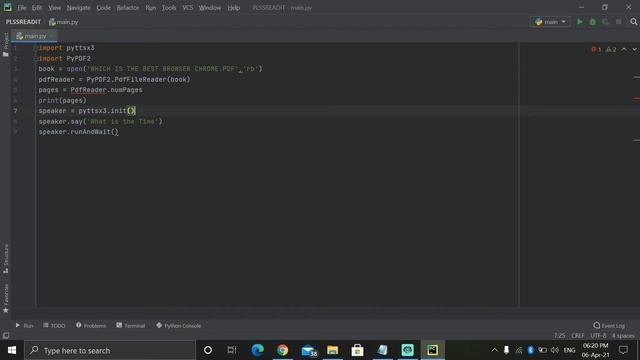Toggle the Project tool window sidebar button
This screenshot has height=360, width=640.
5,44
